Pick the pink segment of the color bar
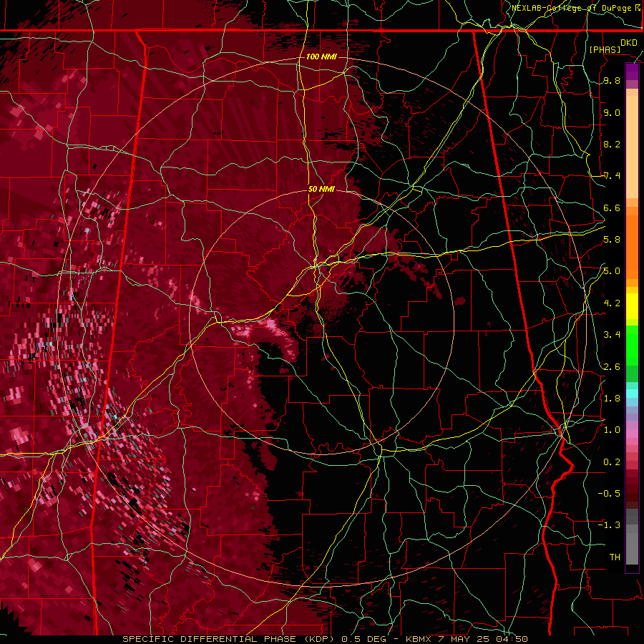 coord(632,434)
